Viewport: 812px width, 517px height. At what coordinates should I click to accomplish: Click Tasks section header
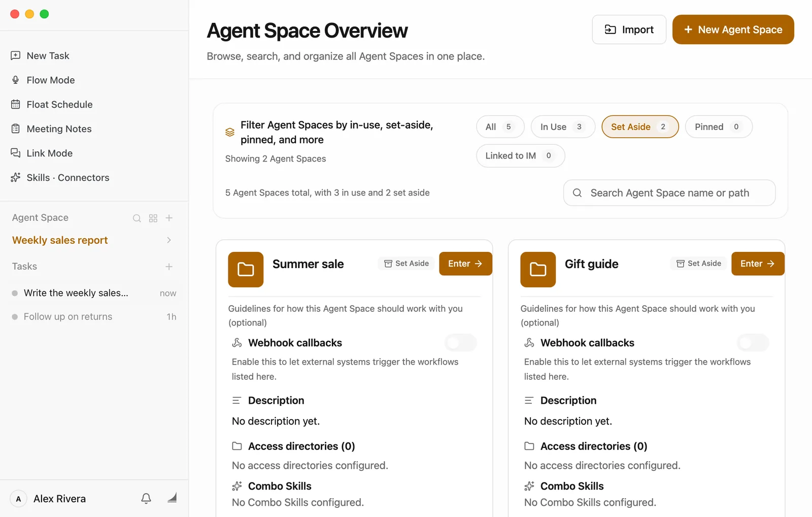point(24,267)
